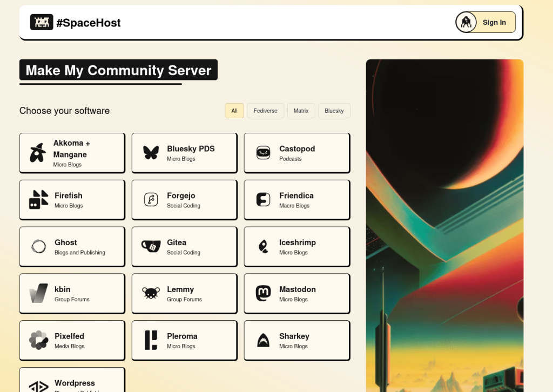
Task: Click Social Coding subtitle under Gitea
Action: (x=184, y=253)
